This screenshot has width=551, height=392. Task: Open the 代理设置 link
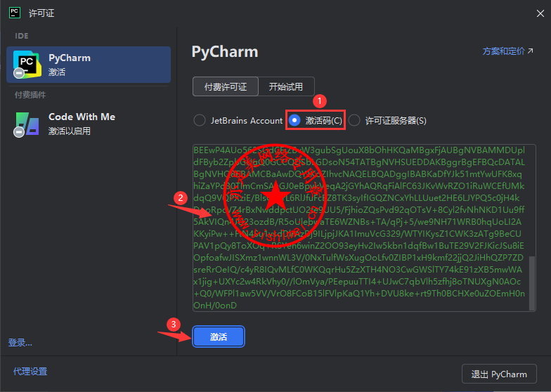click(30, 371)
